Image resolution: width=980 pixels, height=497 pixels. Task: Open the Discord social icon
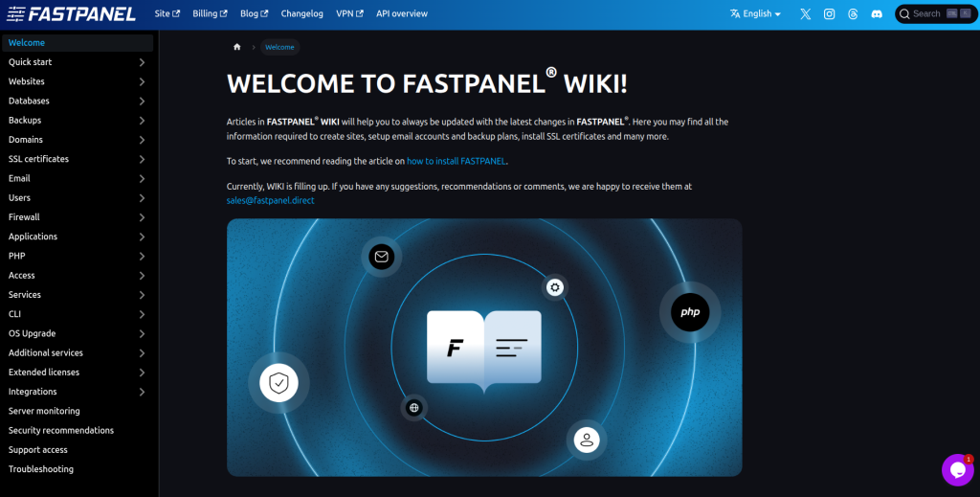click(877, 13)
